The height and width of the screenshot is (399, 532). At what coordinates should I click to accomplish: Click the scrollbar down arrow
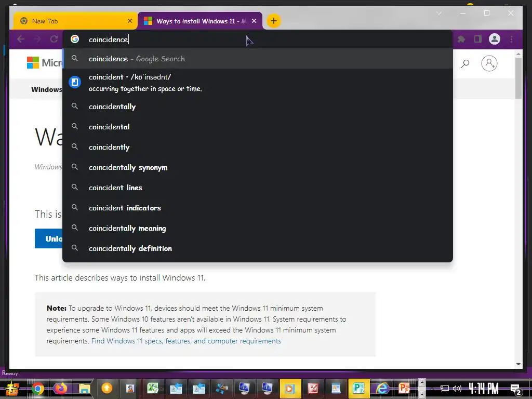pyautogui.click(x=518, y=364)
